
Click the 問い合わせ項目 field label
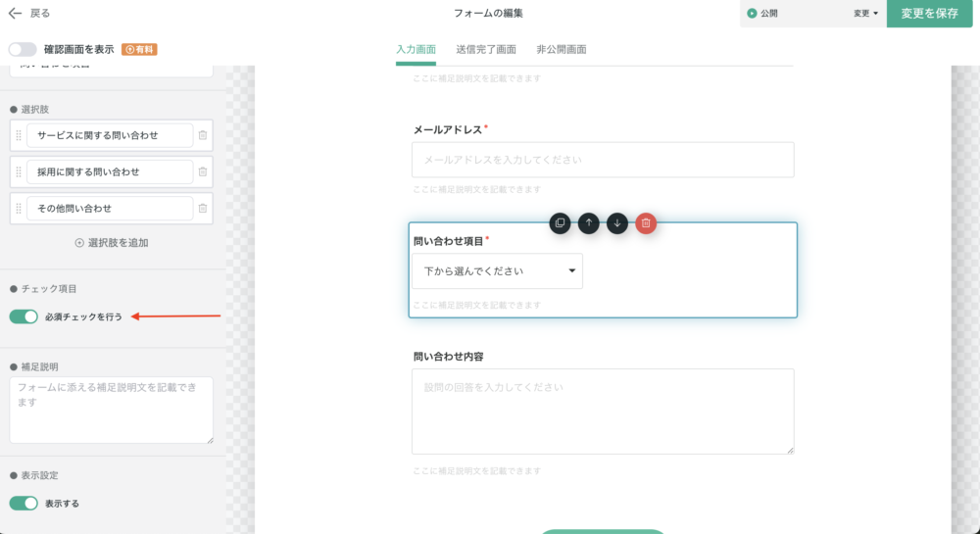[x=448, y=241]
